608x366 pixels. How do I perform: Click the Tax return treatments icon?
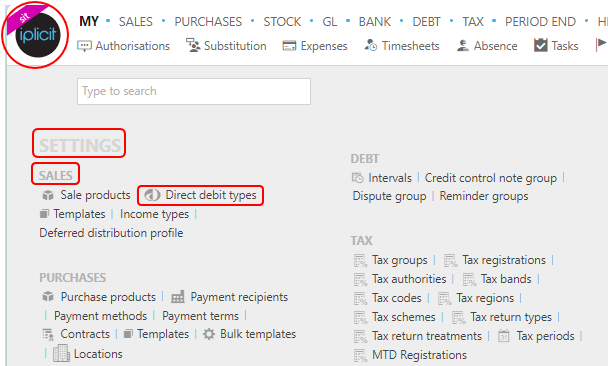point(360,337)
